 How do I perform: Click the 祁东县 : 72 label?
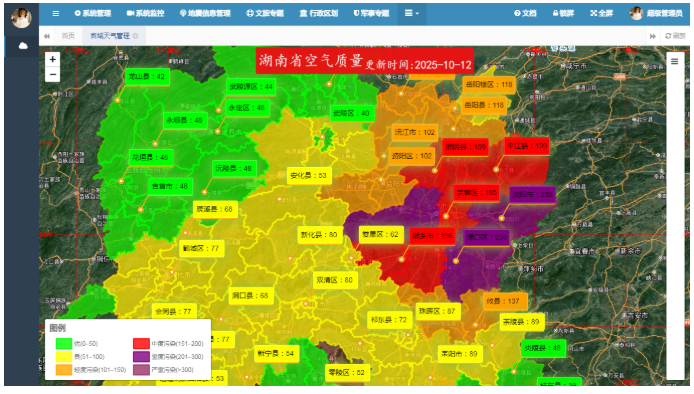pyautogui.click(x=389, y=320)
